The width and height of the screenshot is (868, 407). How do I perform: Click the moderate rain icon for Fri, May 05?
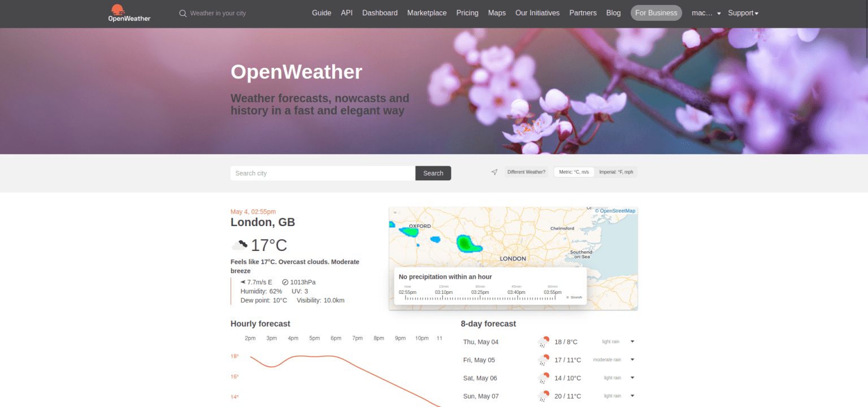543,360
